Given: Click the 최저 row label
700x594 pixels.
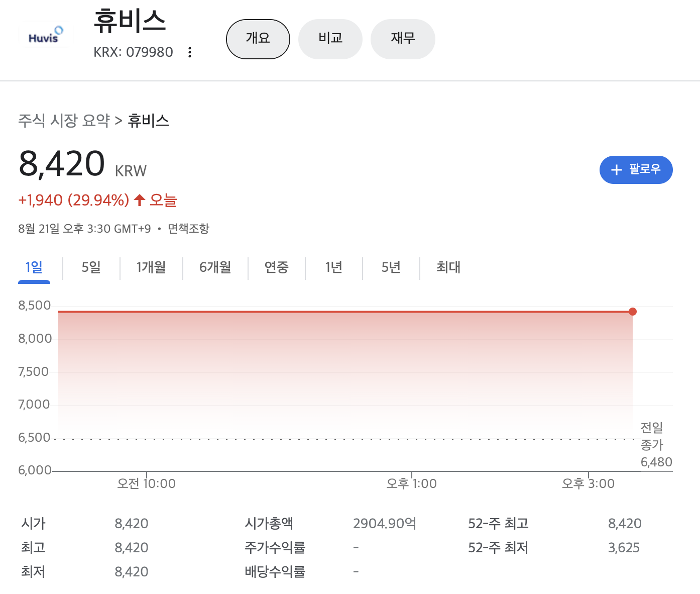Looking at the screenshot, I should coord(33,572).
